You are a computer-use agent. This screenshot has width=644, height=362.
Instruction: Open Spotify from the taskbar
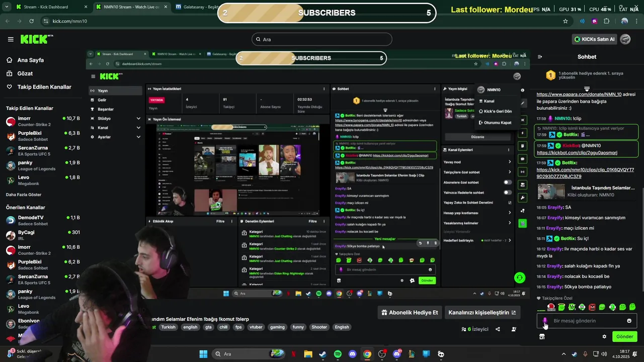point(338,354)
